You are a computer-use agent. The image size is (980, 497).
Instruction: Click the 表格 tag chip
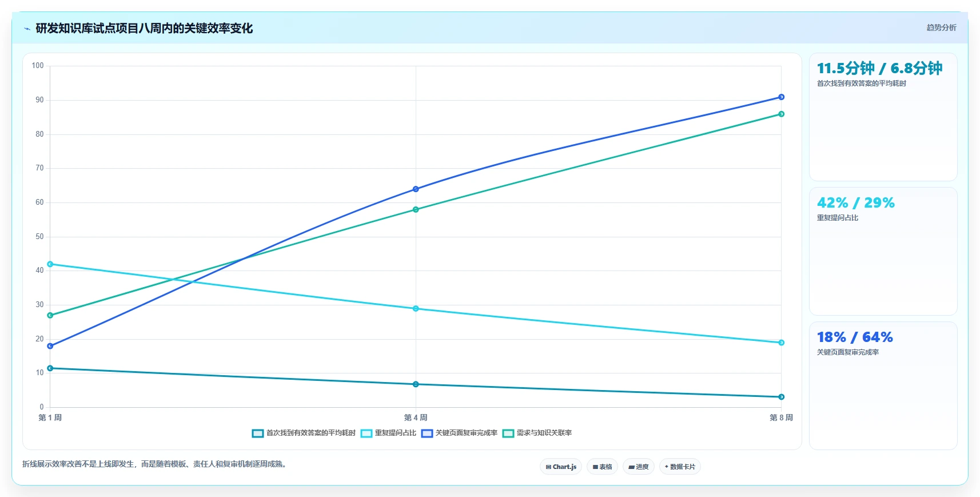point(602,467)
